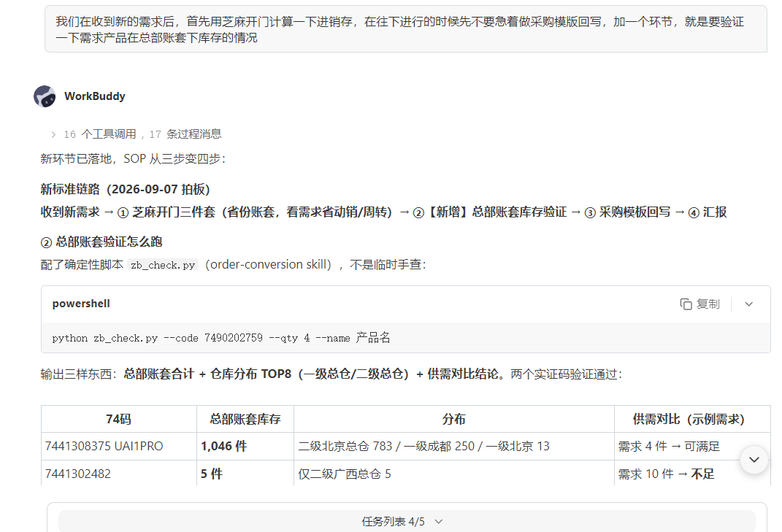Click the line 新环节已落地，SOP 从三步变四步
This screenshot has width=782, height=532.
point(133,159)
